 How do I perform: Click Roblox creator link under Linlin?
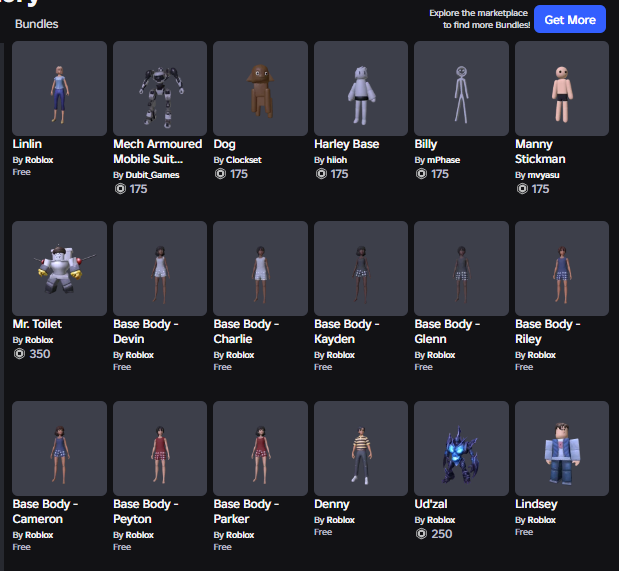point(39,160)
